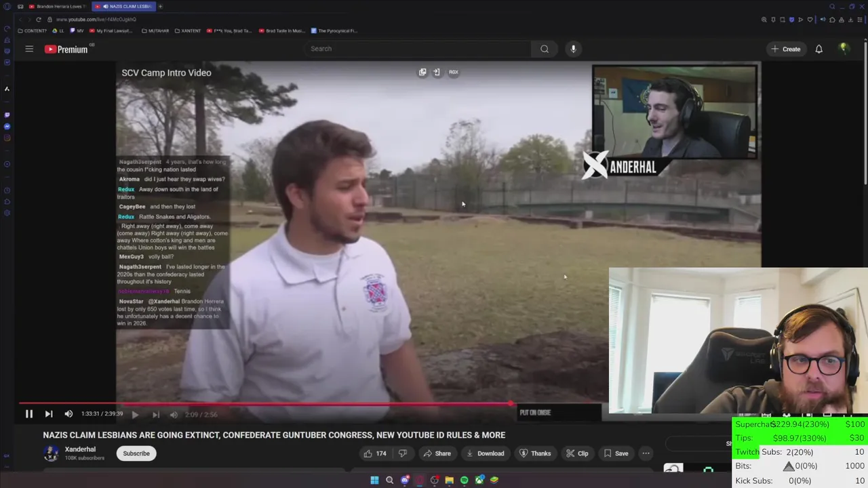Open Brad Taste In Music bookmark

click(281, 30)
